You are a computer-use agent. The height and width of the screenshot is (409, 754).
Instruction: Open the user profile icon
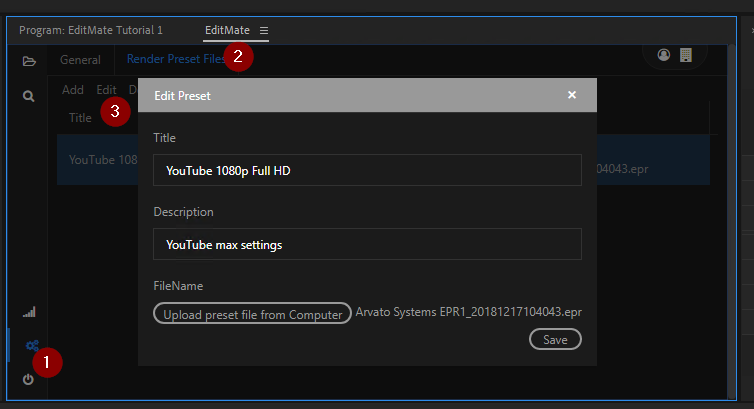(664, 55)
